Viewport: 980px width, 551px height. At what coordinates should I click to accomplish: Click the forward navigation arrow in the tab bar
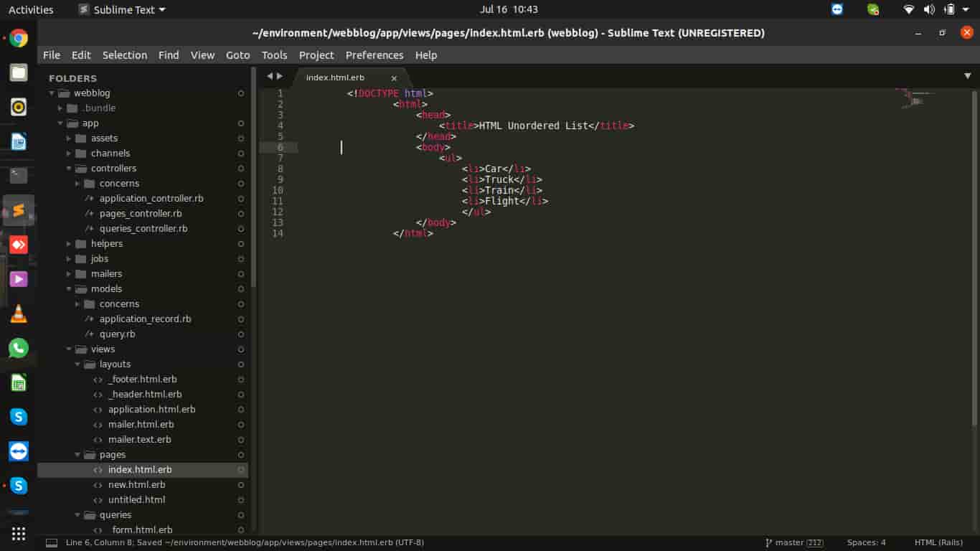coord(280,75)
